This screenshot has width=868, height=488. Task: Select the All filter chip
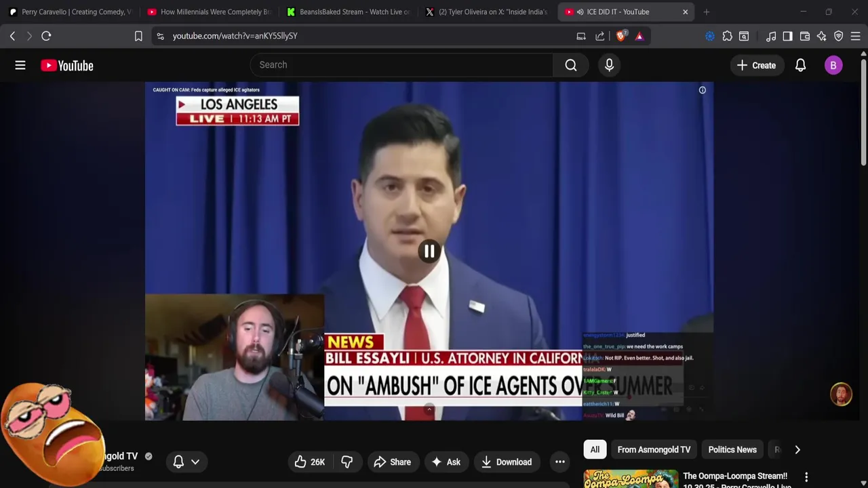click(x=595, y=449)
